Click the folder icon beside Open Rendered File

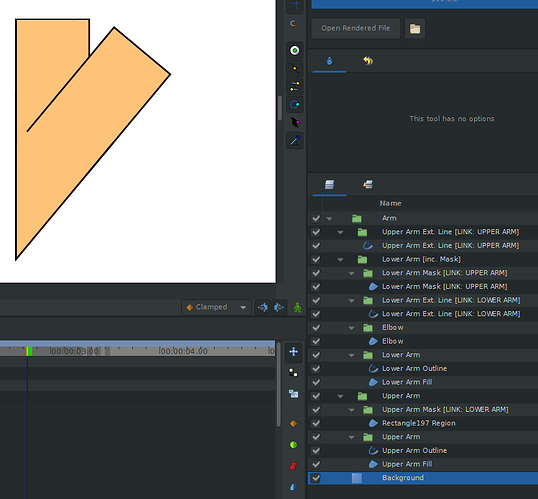(415, 28)
